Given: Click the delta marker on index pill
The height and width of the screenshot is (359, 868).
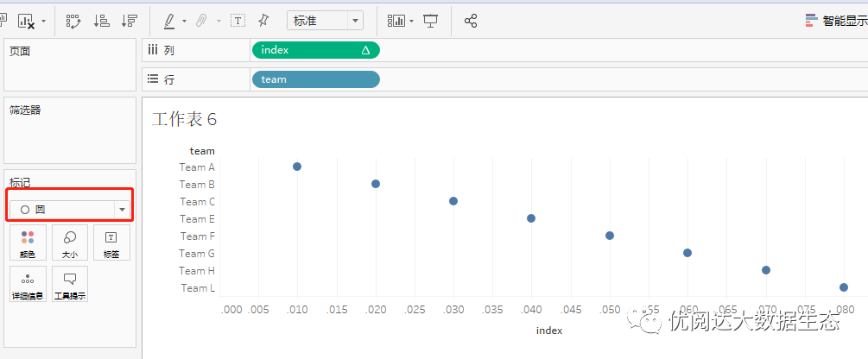Looking at the screenshot, I should (x=365, y=50).
